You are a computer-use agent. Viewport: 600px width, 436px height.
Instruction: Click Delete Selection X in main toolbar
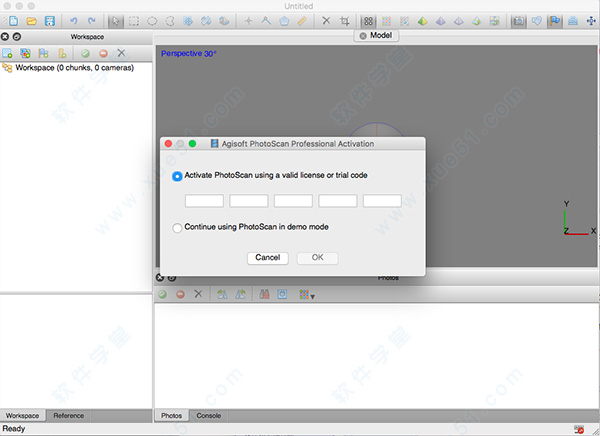(326, 20)
